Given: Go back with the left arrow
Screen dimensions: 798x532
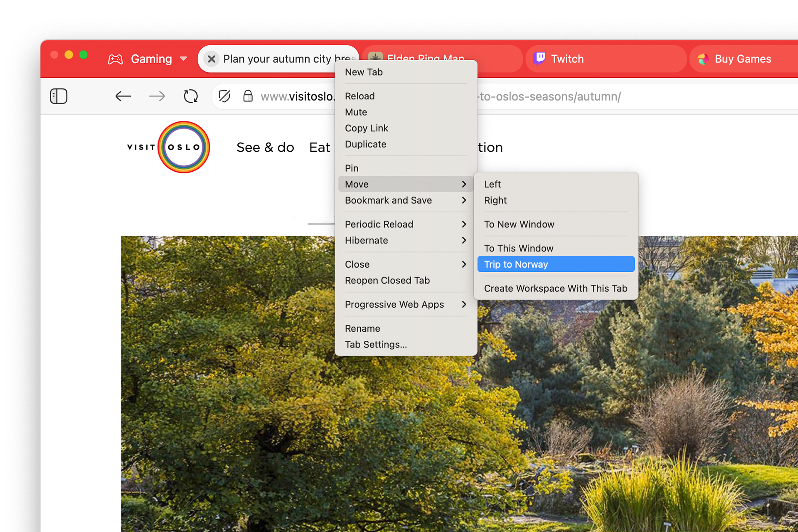Looking at the screenshot, I should 123,96.
